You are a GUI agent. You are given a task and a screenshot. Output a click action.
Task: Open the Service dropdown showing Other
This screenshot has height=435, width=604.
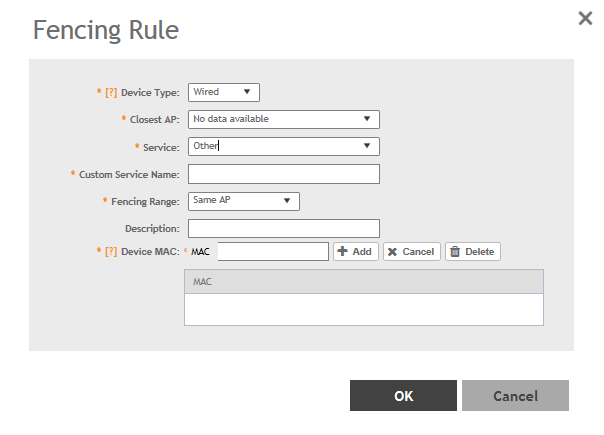point(284,146)
